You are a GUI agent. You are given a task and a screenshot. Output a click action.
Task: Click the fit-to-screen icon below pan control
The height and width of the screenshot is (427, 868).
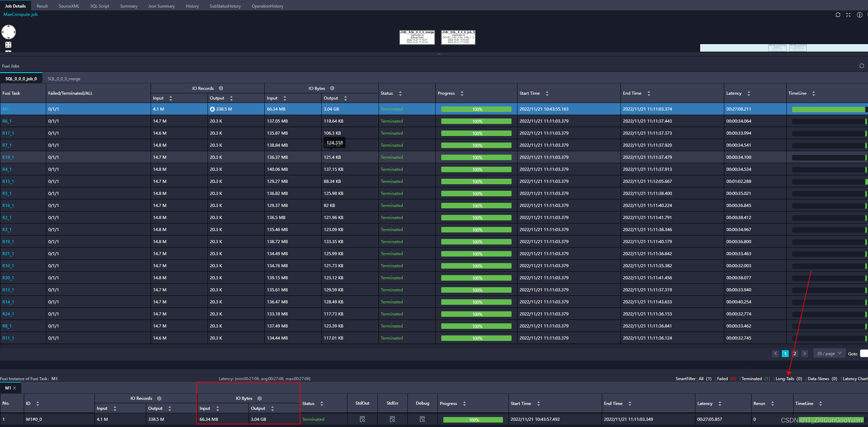pyautogui.click(x=8, y=45)
